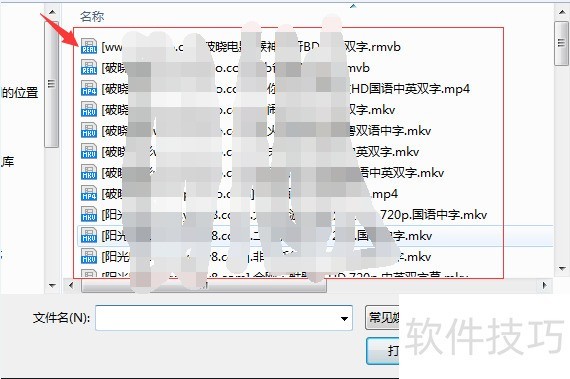Select the highlighted 阳光 .mkv file row icon
Screen dimensions: 570x379
(x=89, y=235)
